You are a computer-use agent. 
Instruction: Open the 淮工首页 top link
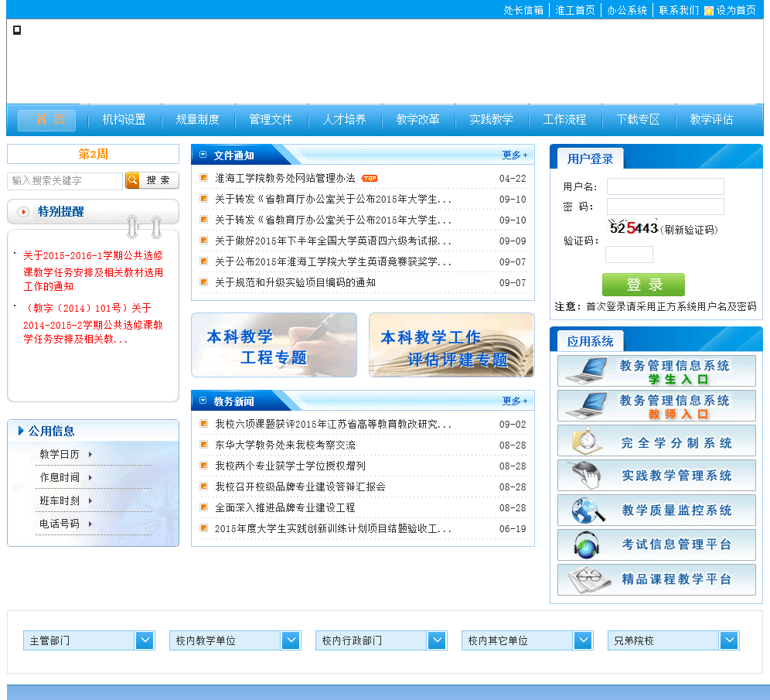[575, 10]
